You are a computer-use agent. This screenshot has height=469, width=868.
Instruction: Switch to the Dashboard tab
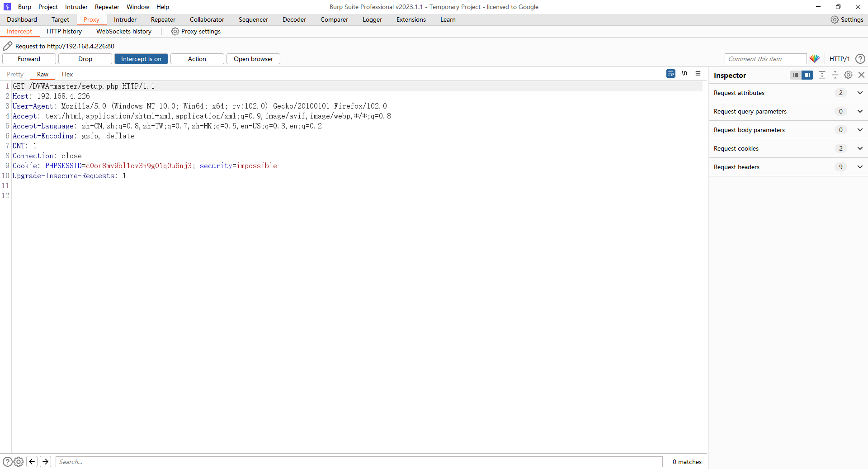tap(22, 19)
